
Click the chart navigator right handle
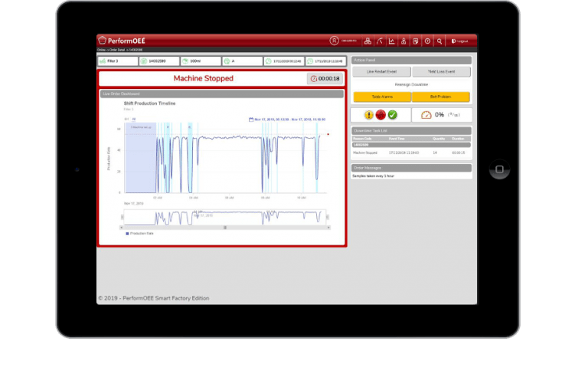coord(328,217)
